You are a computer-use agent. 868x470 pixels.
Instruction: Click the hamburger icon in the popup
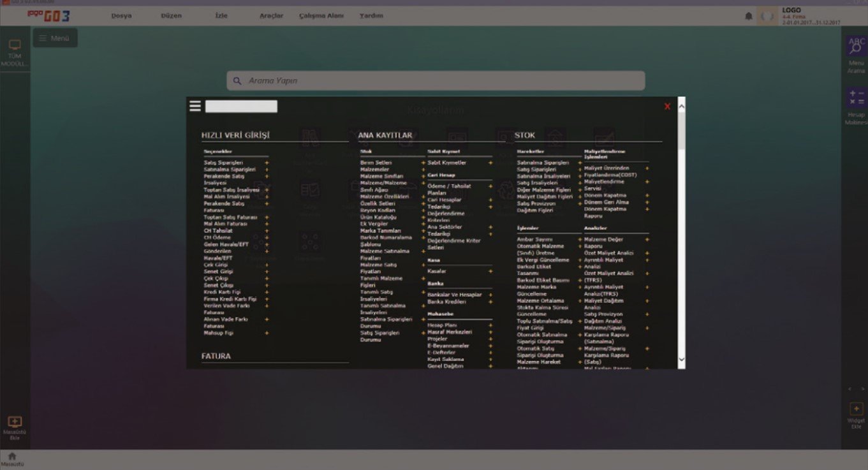click(x=195, y=106)
